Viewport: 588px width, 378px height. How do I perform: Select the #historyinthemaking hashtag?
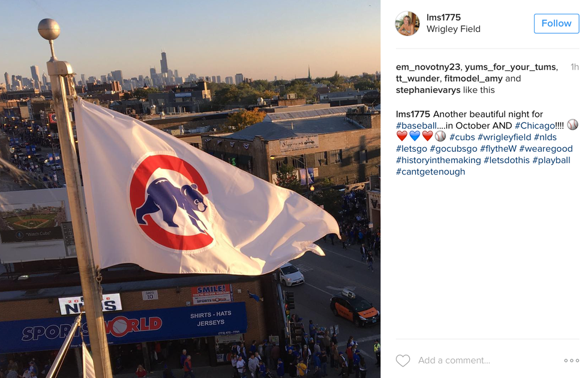(x=438, y=161)
